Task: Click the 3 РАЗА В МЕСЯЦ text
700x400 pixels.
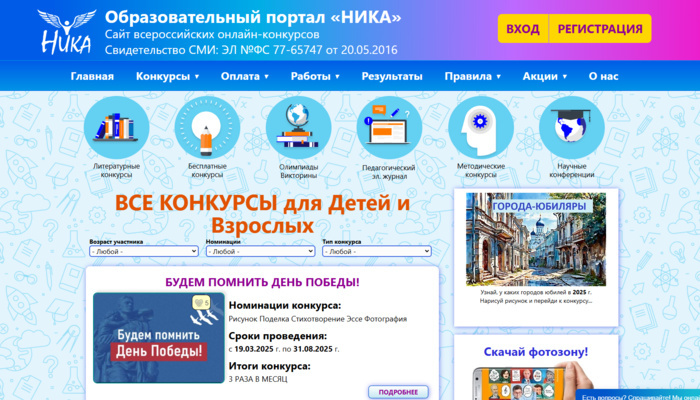Action: (x=258, y=379)
